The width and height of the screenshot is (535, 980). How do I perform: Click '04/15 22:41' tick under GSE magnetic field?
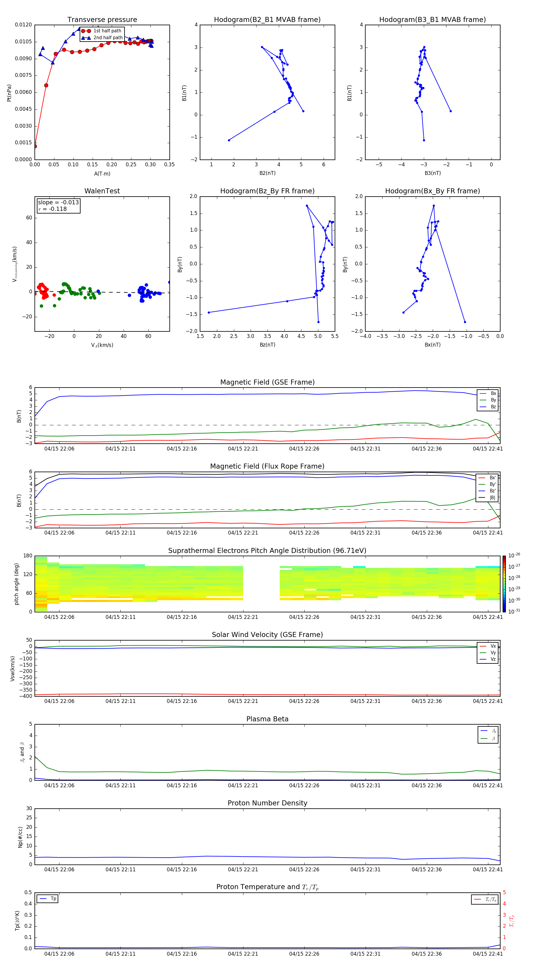488,448
